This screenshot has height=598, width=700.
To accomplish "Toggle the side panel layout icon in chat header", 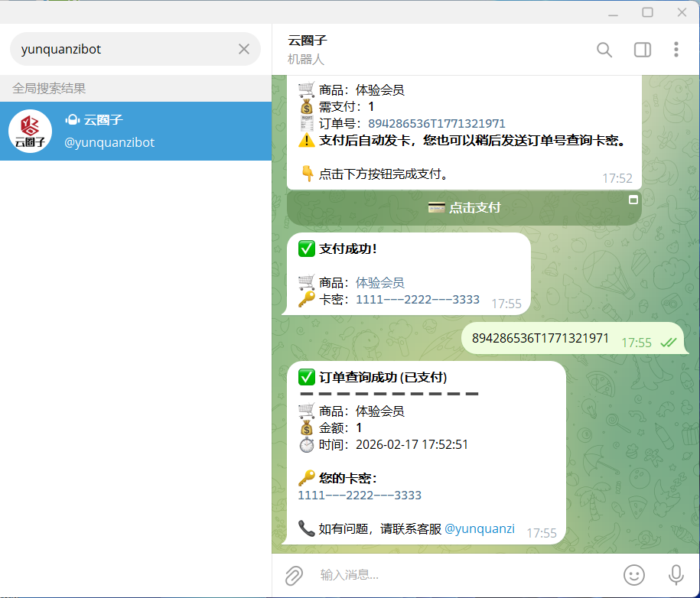I will pyautogui.click(x=642, y=50).
